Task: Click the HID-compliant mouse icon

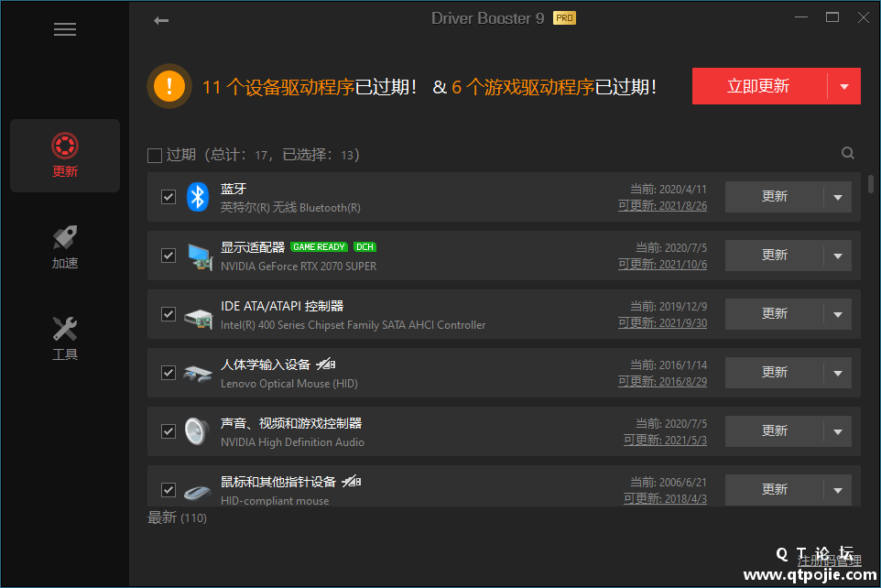Action: point(197,492)
